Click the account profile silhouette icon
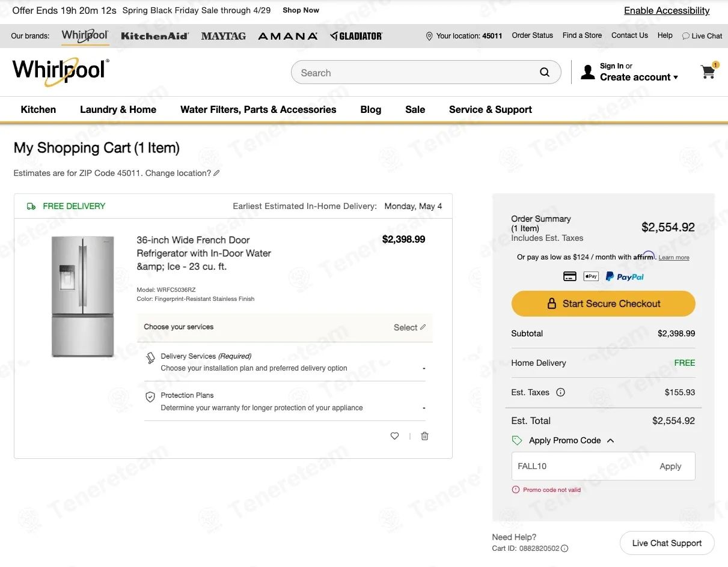Screen dimensions: 728x567 pos(588,73)
